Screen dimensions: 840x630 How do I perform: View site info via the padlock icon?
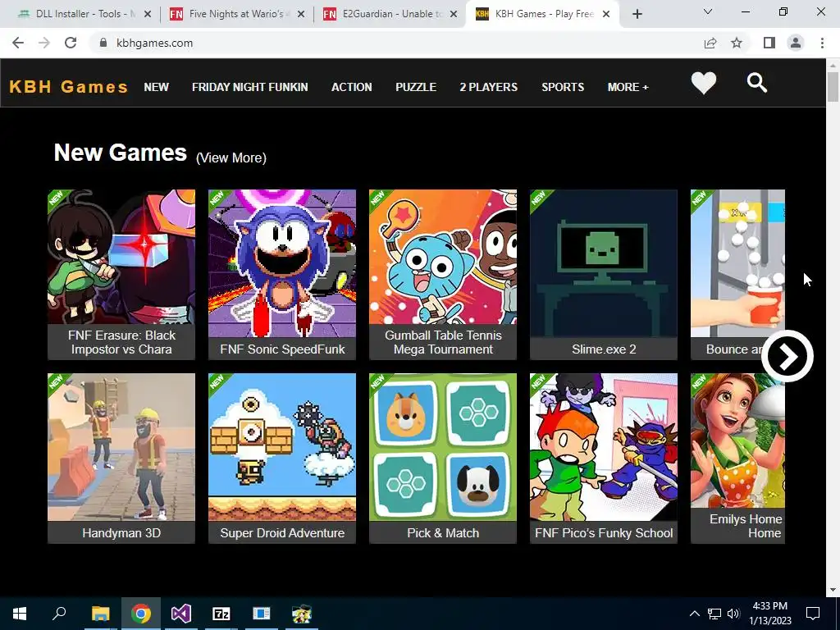tap(103, 43)
